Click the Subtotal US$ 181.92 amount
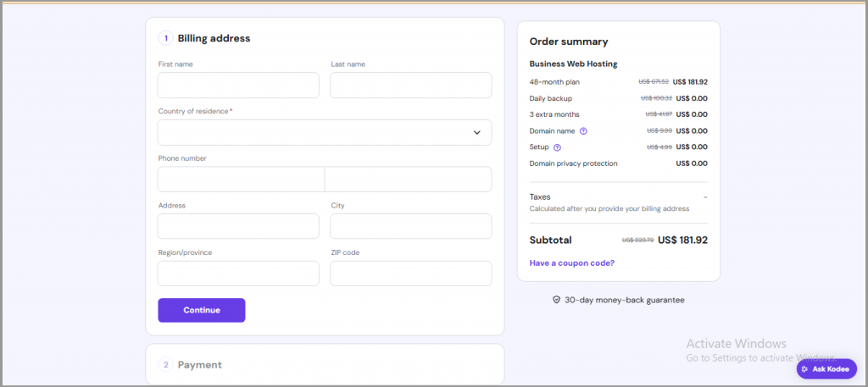 [682, 240]
